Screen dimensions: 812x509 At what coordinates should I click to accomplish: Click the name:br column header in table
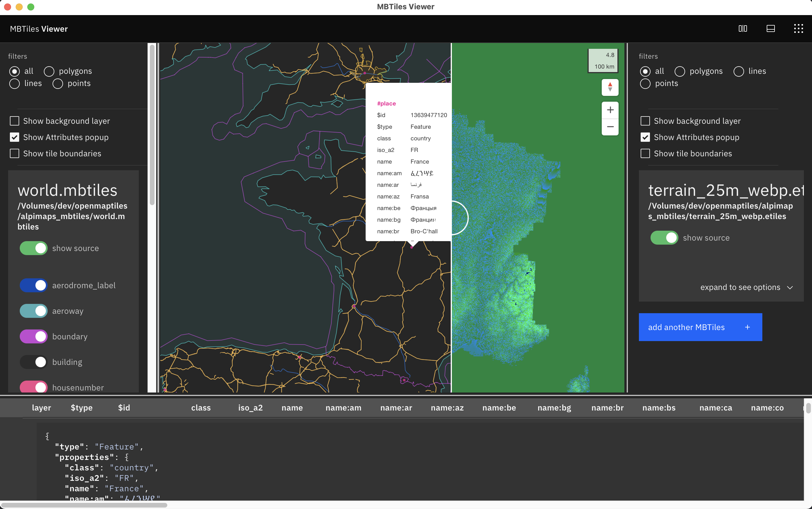pyautogui.click(x=608, y=408)
